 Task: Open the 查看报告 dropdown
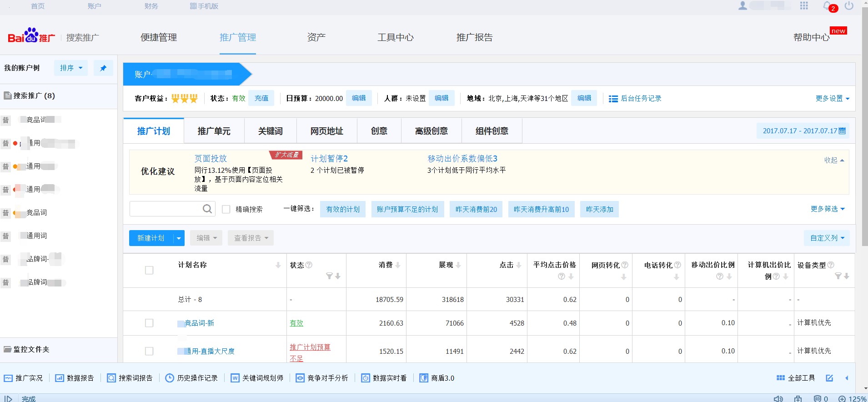(251, 238)
